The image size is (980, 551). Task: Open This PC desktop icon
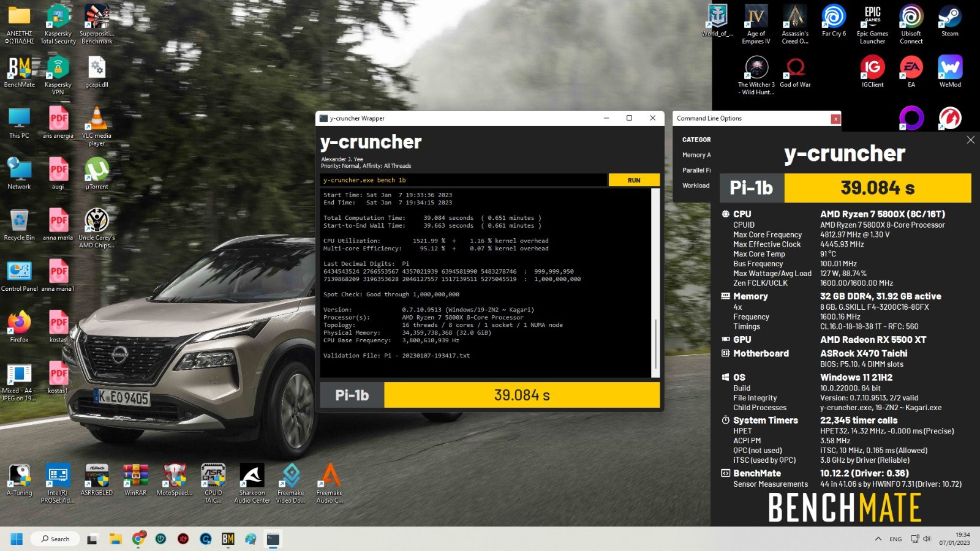tap(19, 122)
